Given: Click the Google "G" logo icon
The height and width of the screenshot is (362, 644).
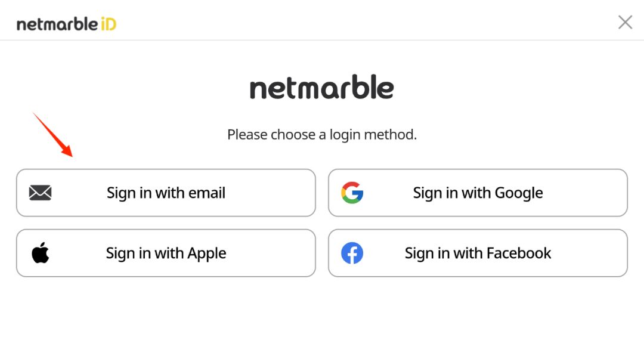Looking at the screenshot, I should [352, 193].
